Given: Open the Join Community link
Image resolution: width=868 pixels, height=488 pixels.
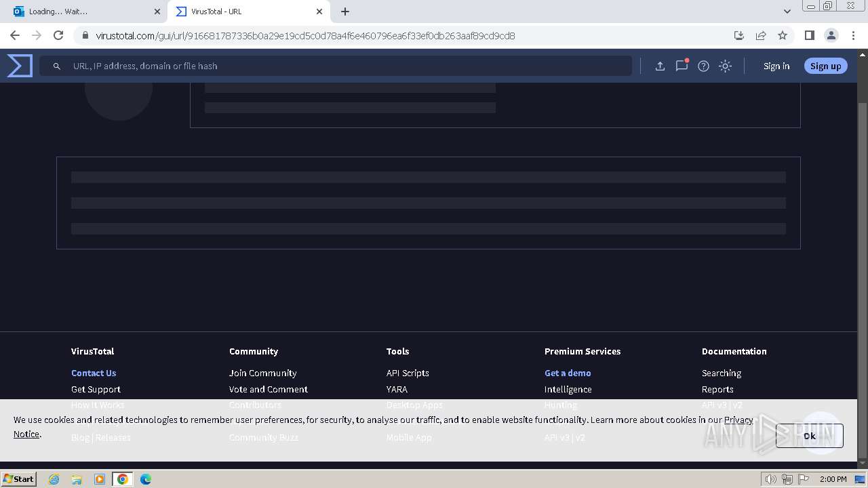Looking at the screenshot, I should [262, 373].
